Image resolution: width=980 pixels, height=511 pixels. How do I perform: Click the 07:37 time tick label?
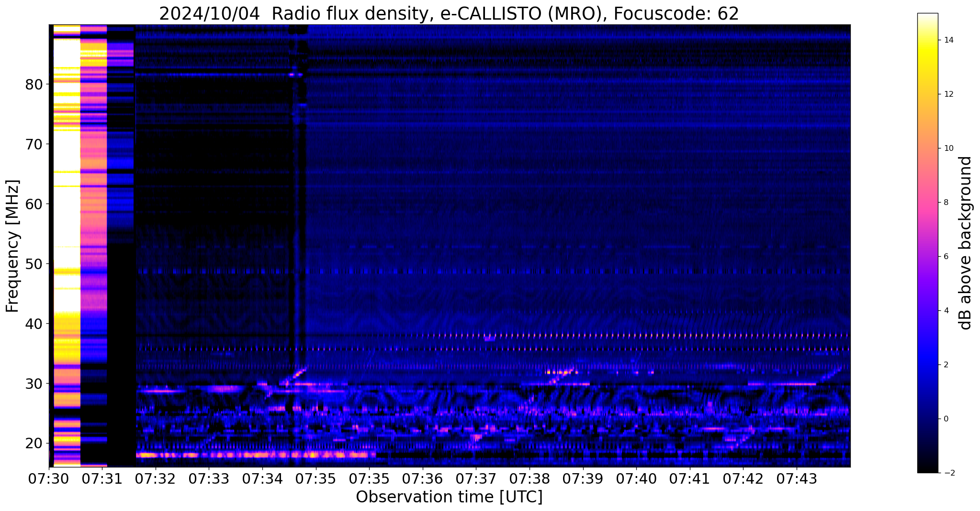click(476, 478)
